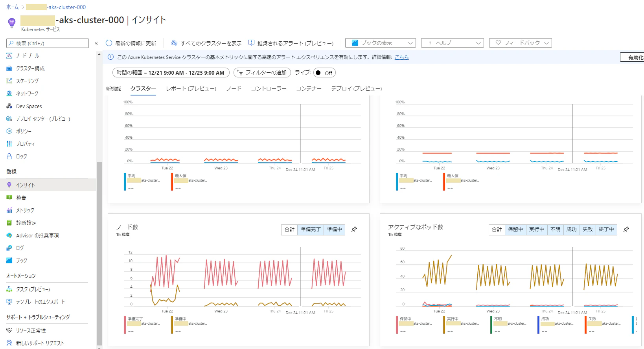The height and width of the screenshot is (349, 644).
Task: Toggle 準備中 in ノード数 chart
Action: (335, 230)
